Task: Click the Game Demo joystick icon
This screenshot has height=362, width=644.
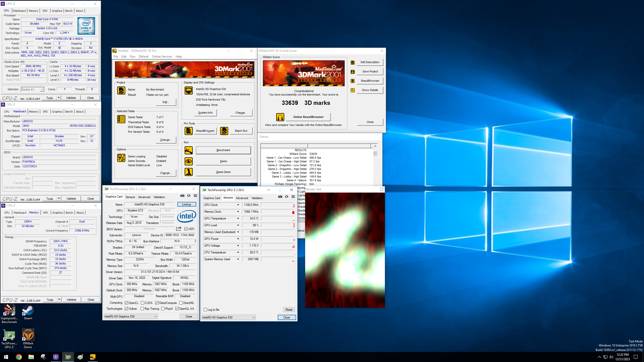Action: (x=189, y=172)
